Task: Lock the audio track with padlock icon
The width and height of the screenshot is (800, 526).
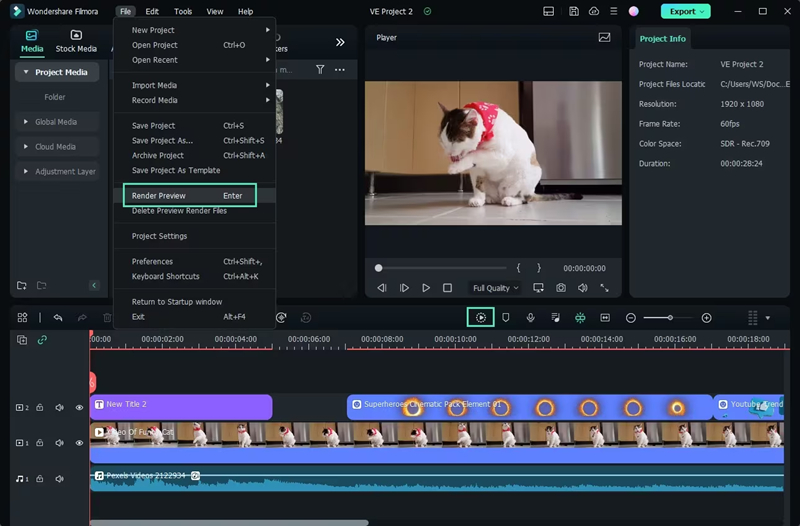Action: point(41,479)
